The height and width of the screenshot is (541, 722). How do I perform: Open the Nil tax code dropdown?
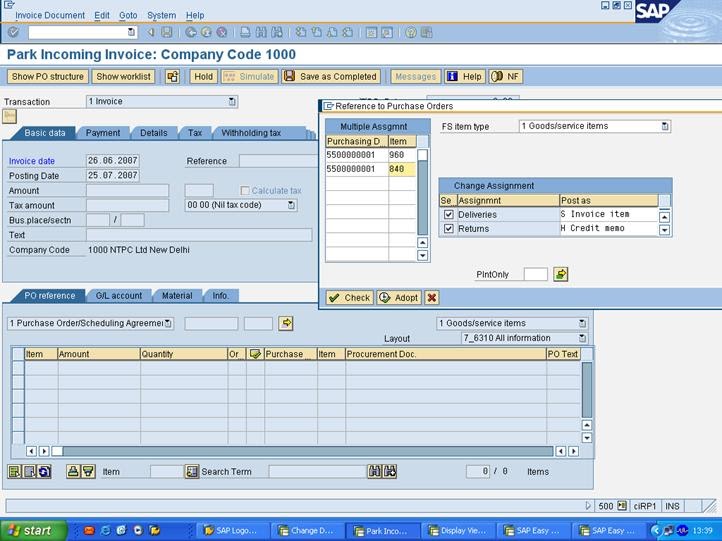[291, 205]
